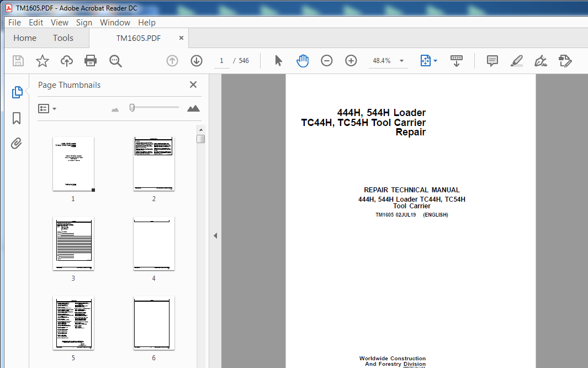Screen dimensions: 588x368
Task: Click the Fit page icon
Action: coord(426,61)
